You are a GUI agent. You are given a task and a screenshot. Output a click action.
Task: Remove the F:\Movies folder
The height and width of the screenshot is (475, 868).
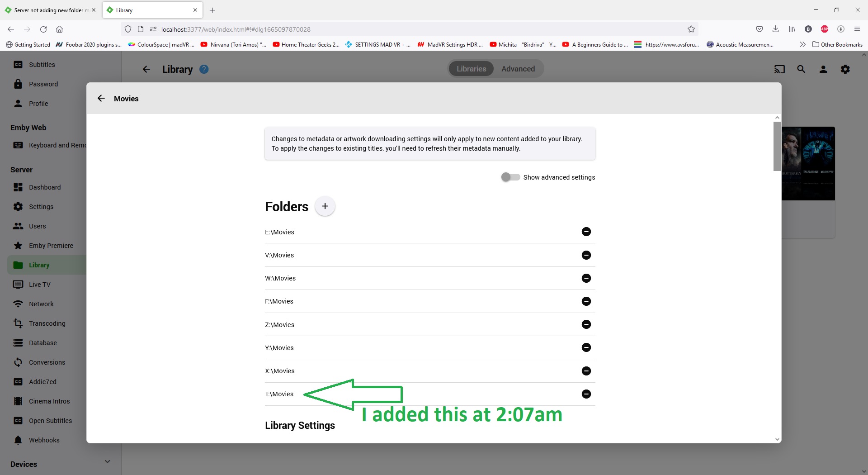[x=586, y=301]
